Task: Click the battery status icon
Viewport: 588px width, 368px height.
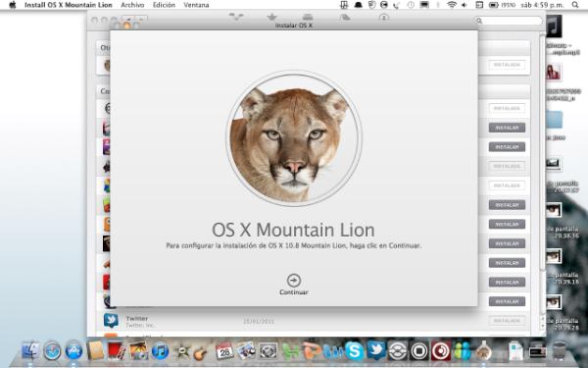Action: [x=494, y=5]
